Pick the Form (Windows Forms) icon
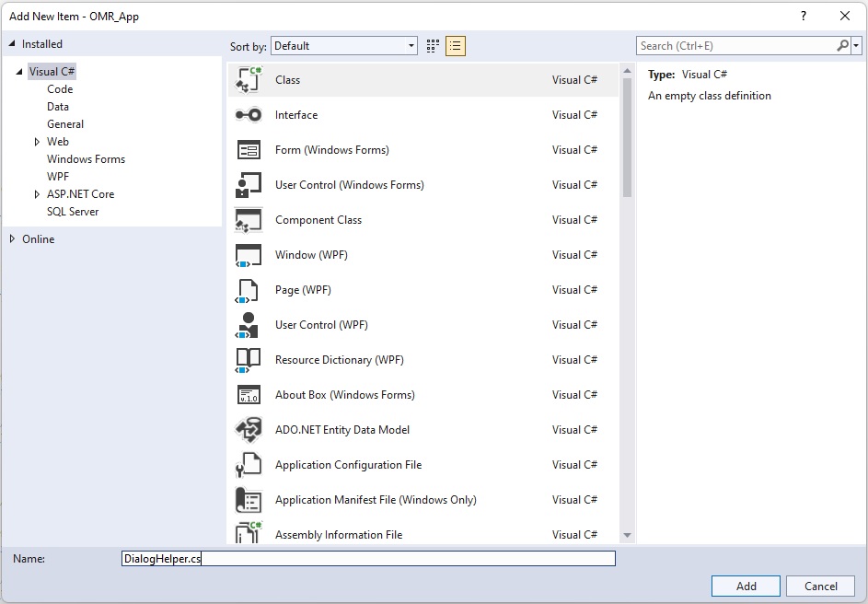Viewport: 868px width, 604px height. [249, 150]
